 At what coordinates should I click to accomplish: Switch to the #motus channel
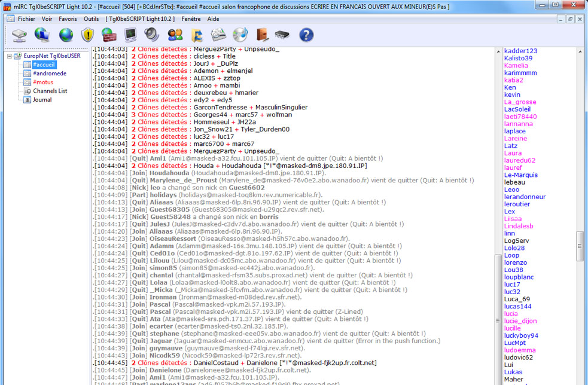42,82
